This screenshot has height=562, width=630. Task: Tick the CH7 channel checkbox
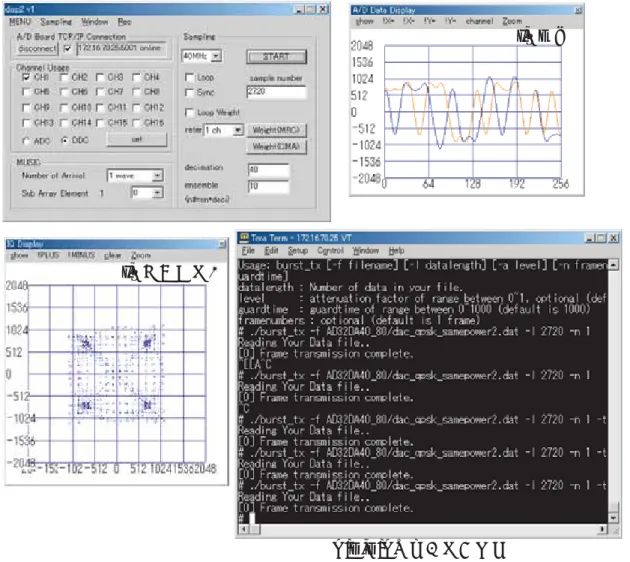pos(100,92)
